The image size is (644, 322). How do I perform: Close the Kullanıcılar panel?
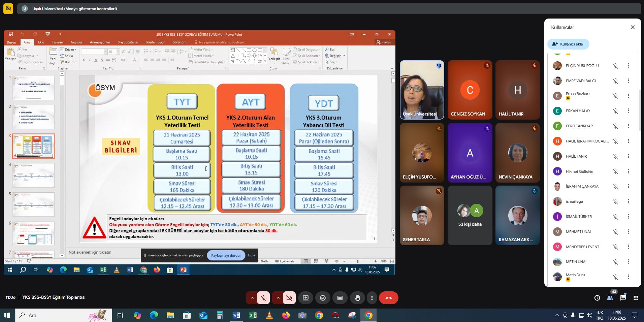632,27
